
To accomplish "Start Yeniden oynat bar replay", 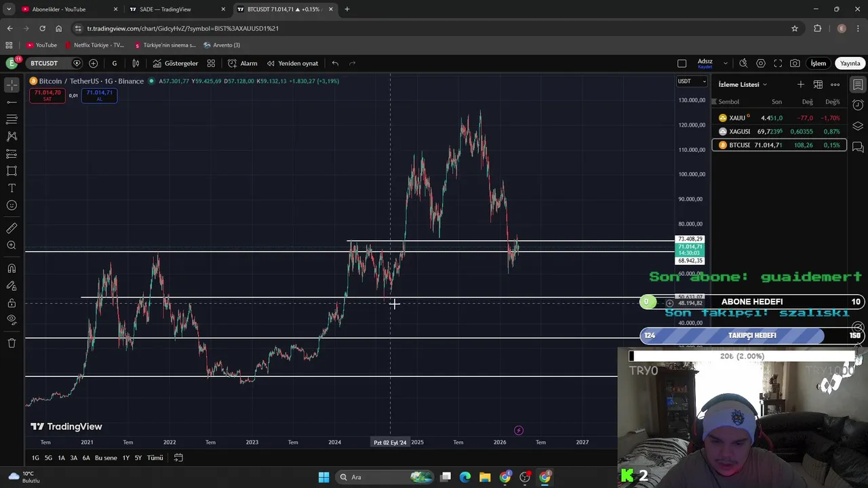I will (x=292, y=63).
